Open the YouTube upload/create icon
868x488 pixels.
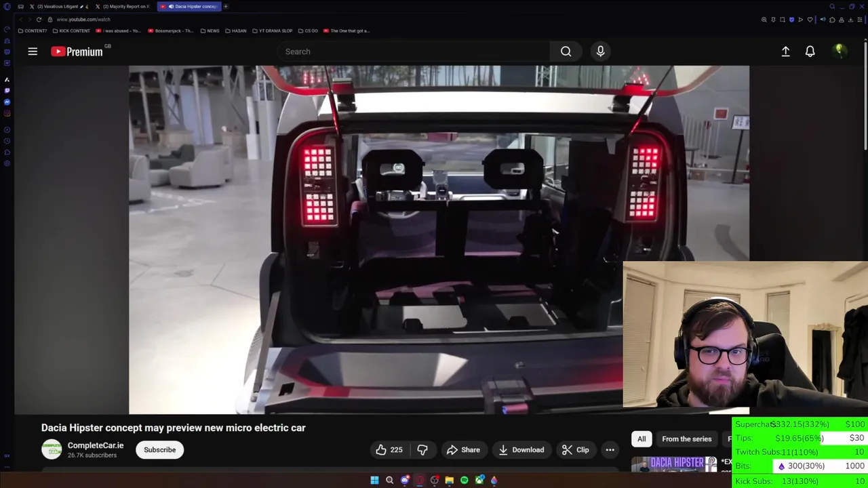[785, 52]
